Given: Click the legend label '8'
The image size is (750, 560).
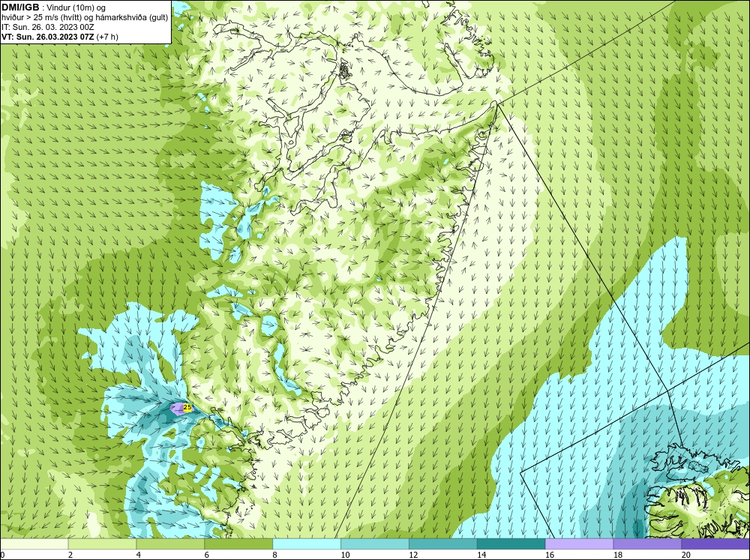Looking at the screenshot, I should tap(275, 555).
